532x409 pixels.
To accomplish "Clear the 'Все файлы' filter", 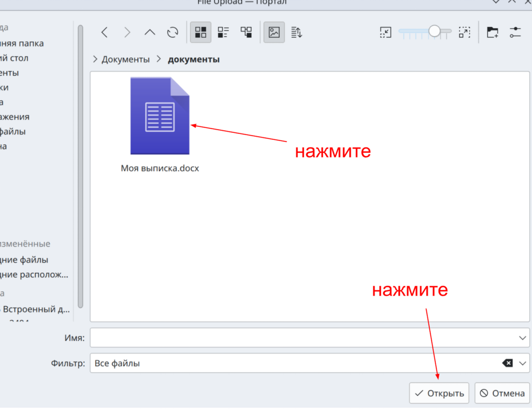I will [507, 363].
